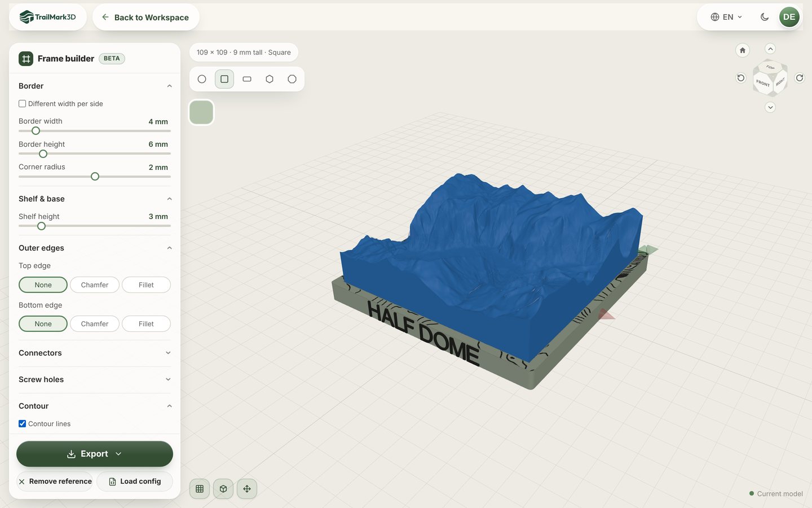
Task: Toggle the grid display icon
Action: pos(200,489)
